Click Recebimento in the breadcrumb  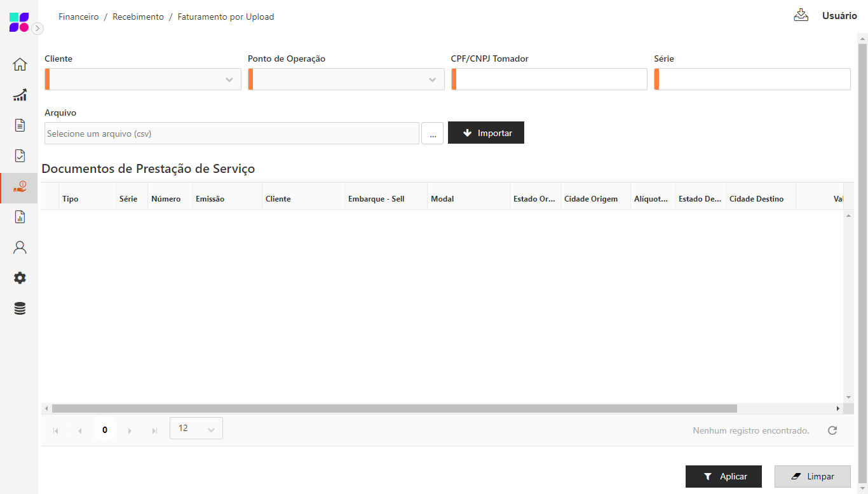click(138, 17)
